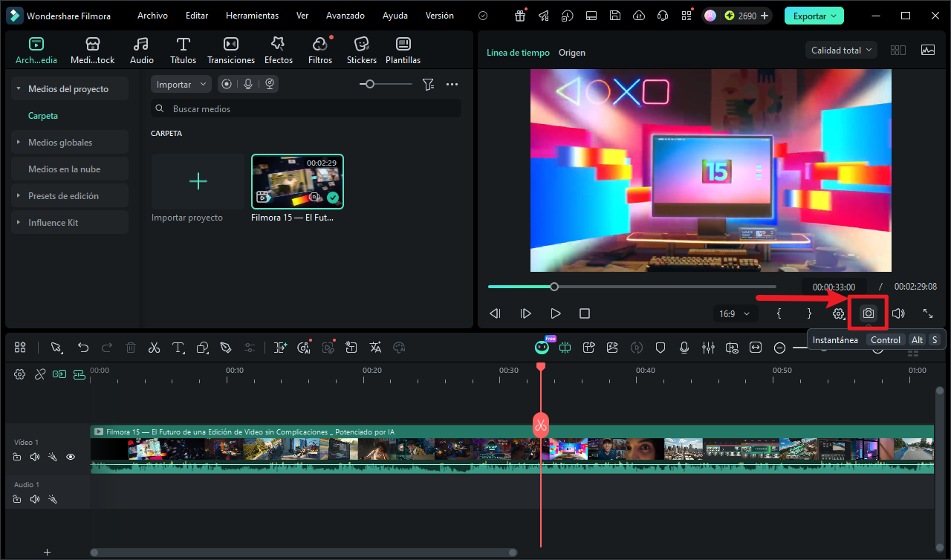Mute the Audio 1 track

34,499
